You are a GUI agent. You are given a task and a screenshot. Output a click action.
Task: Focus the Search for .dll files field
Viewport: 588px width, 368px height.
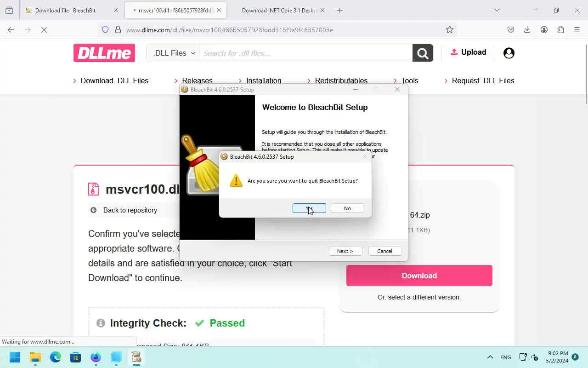pos(305,53)
